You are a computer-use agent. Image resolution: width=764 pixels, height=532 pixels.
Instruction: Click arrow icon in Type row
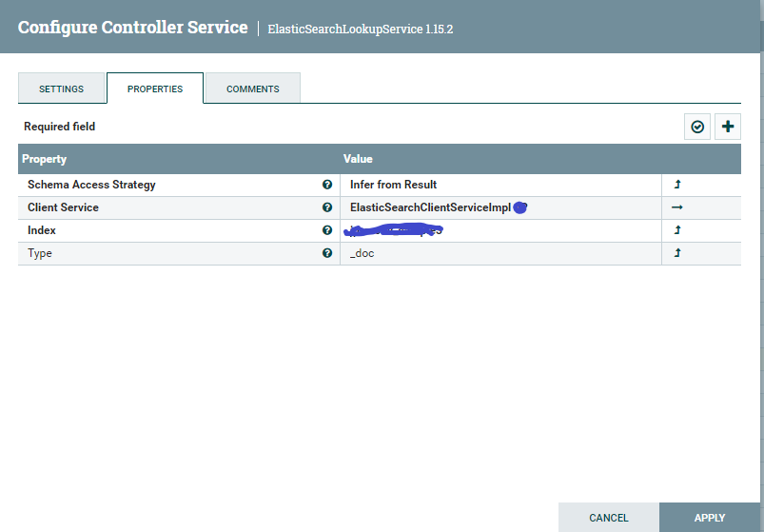[677, 253]
